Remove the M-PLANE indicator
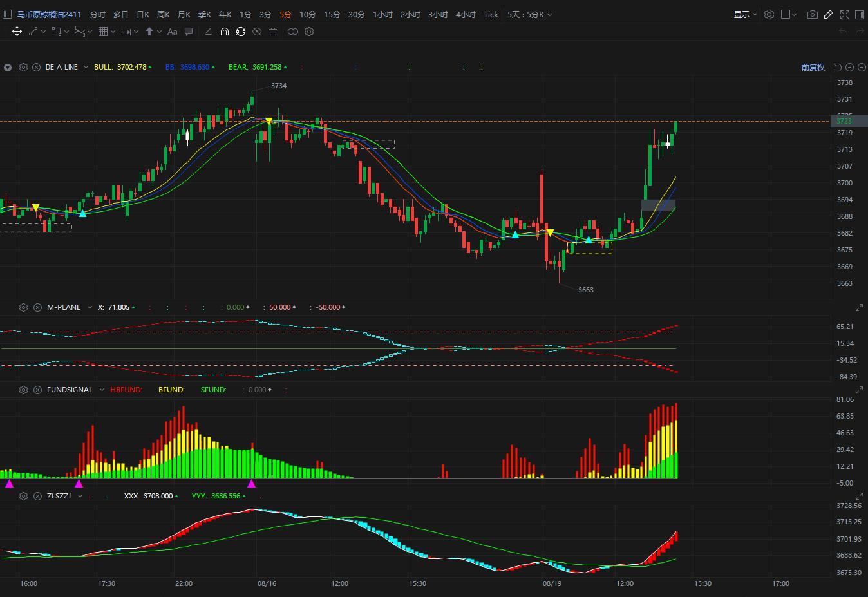Screen dimensions: 868x597 37,307
